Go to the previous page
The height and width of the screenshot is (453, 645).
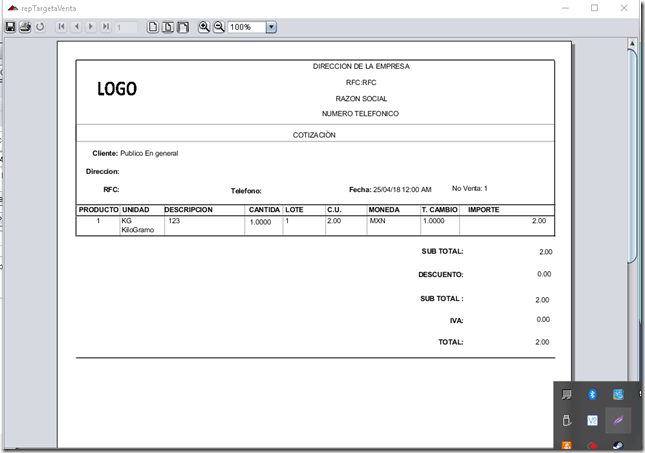76,27
